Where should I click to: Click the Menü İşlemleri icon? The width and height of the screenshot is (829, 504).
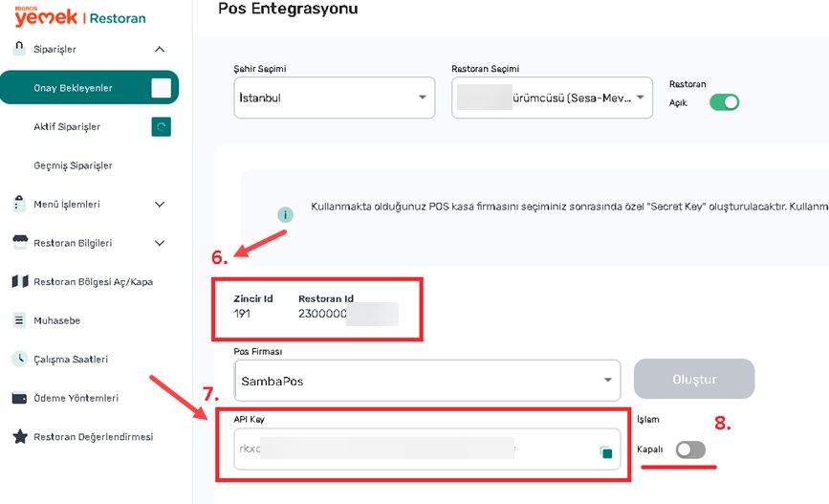pyautogui.click(x=19, y=204)
